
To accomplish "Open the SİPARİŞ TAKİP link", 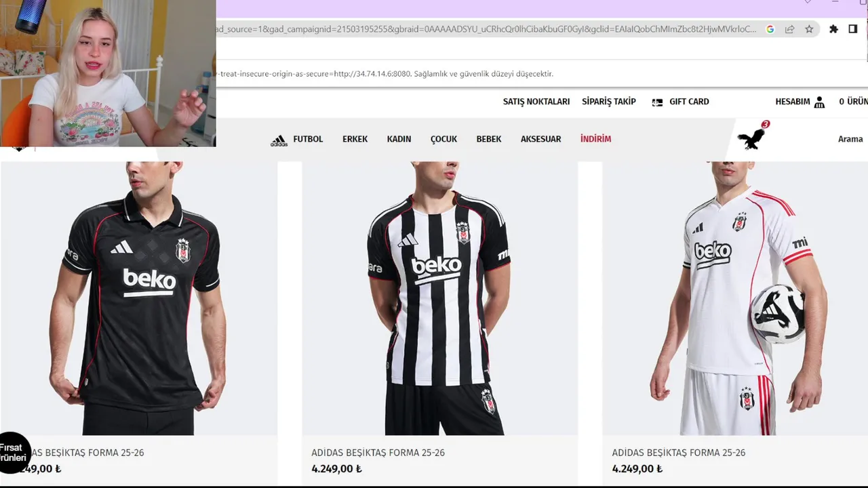I will [x=609, y=102].
